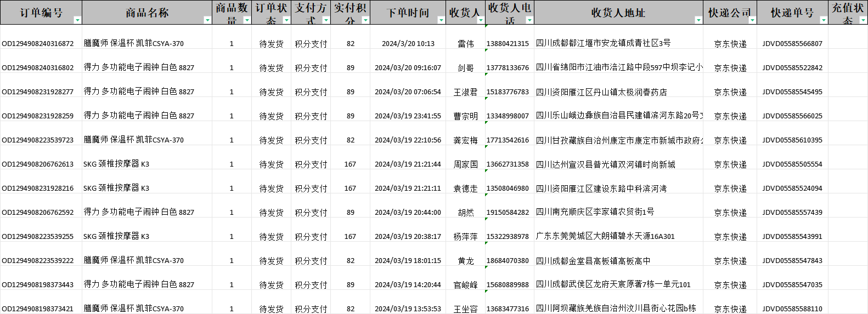Viewport: 868px width, 314px height.
Task: Select address 四川南充顺庆区李家镇农贸街1号
Action: tap(595, 213)
